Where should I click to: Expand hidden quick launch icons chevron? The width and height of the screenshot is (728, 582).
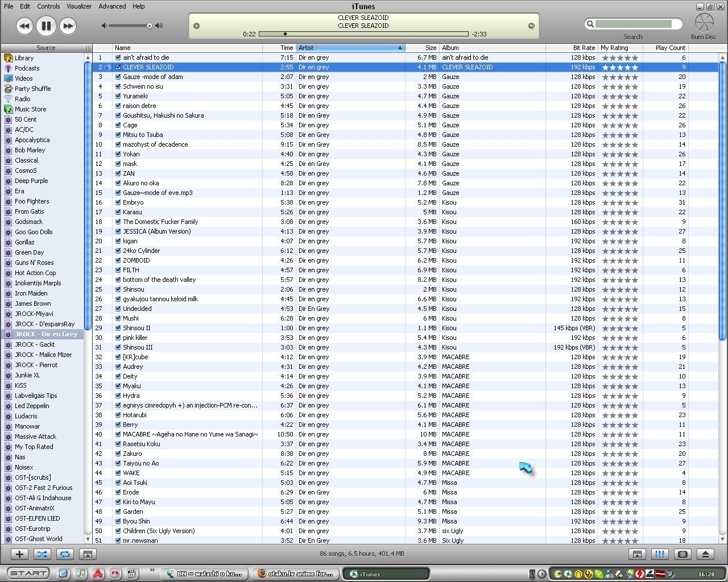click(x=152, y=570)
